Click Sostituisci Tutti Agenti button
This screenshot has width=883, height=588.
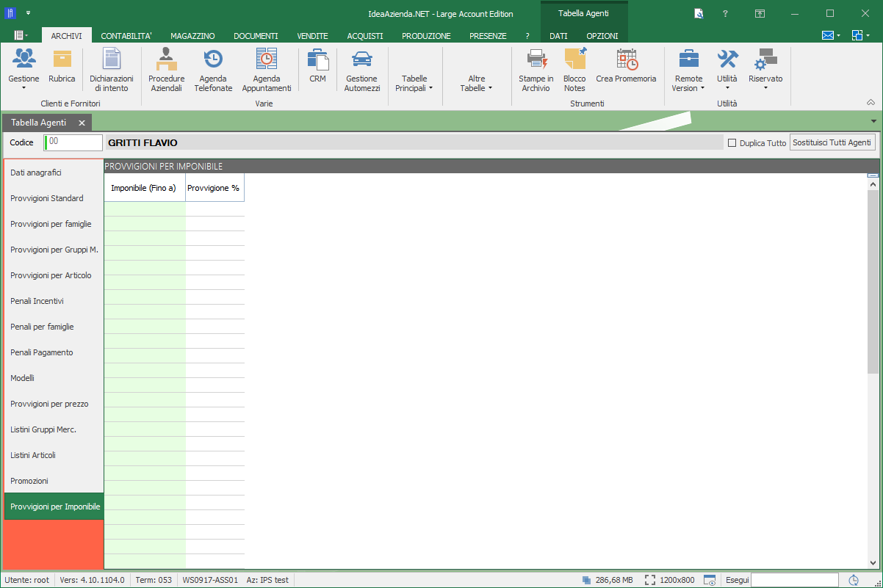pyautogui.click(x=832, y=143)
